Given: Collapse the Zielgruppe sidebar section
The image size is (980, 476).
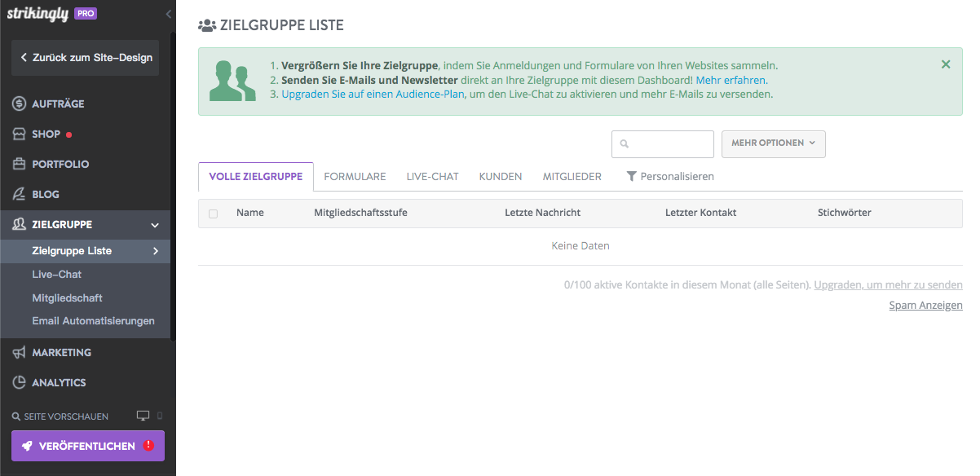Looking at the screenshot, I should click(155, 225).
